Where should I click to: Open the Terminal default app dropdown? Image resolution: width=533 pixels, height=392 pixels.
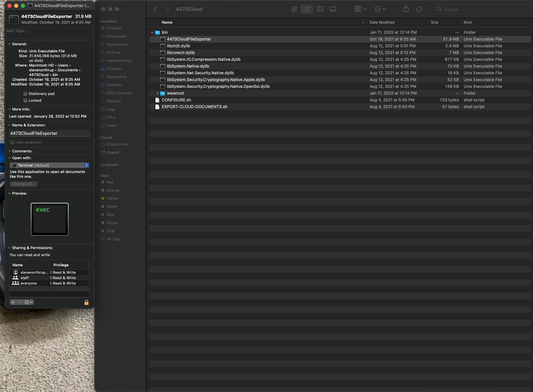click(49, 165)
